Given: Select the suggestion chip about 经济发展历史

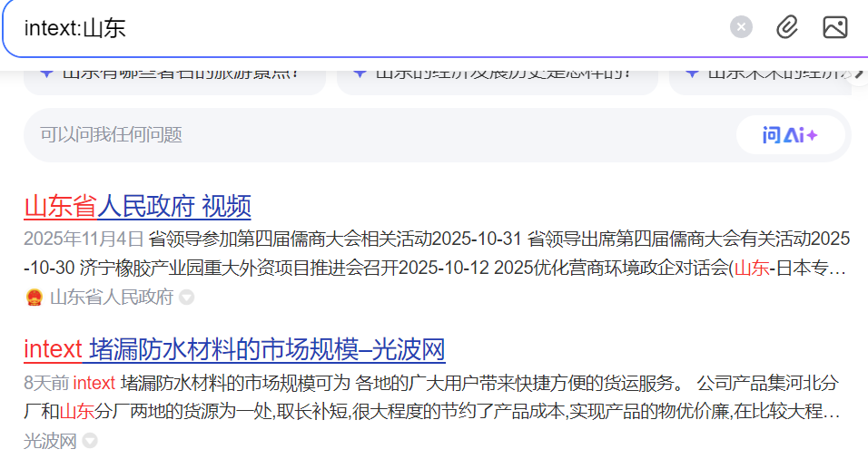Looking at the screenshot, I should coord(498,83).
